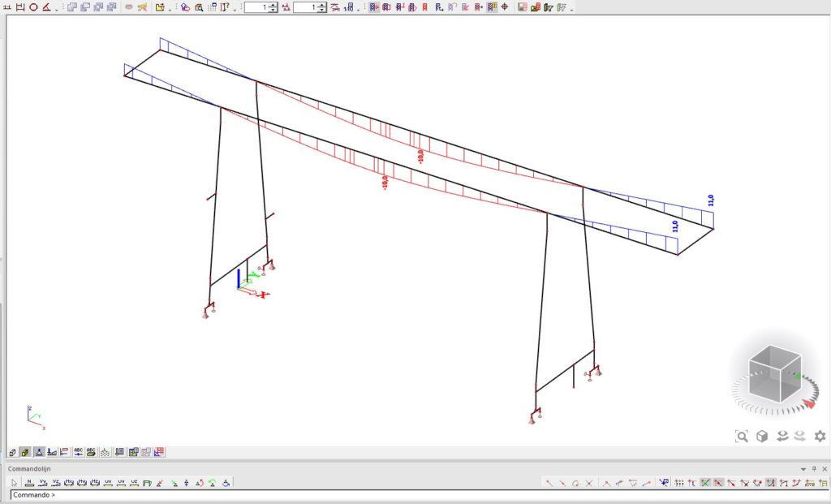The height and width of the screenshot is (504, 831).
Task: Click the perspective cube icon beside the magnifier
Action: coord(762,437)
